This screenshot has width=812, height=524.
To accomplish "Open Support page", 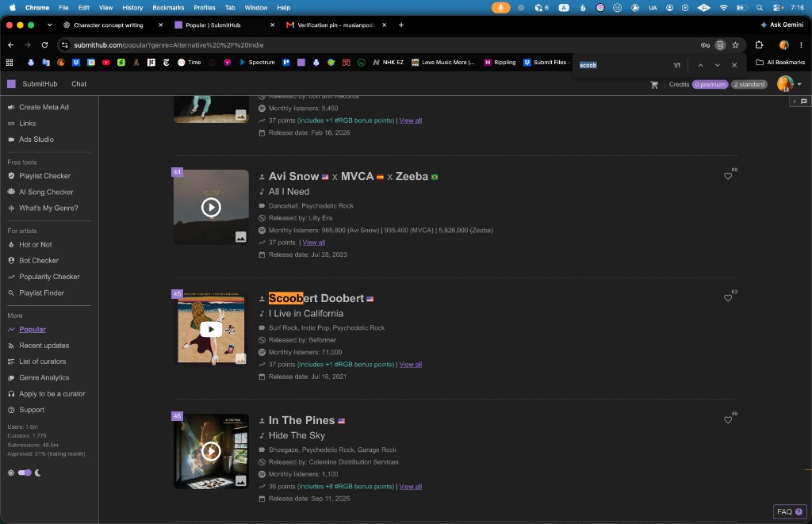I will pos(32,410).
